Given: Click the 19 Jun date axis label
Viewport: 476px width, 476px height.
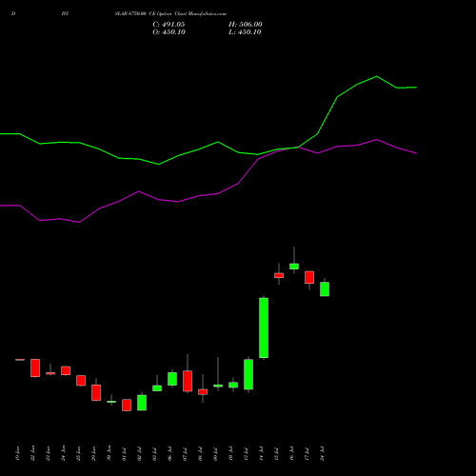Looking at the screenshot, I should (x=17, y=453).
